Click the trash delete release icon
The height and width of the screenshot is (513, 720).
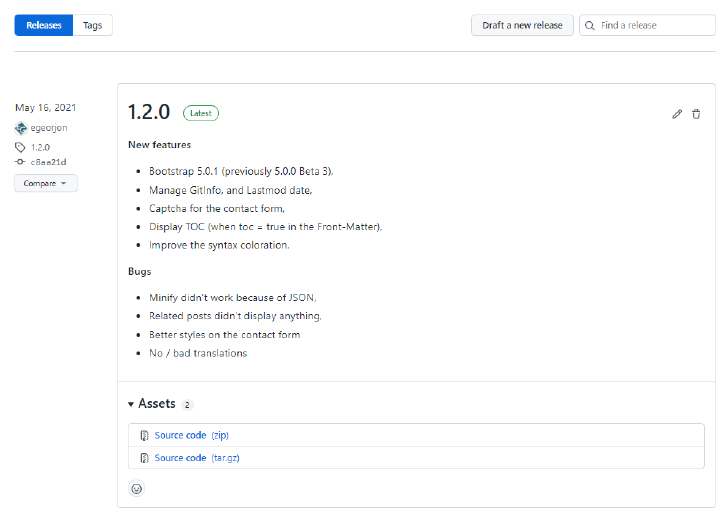coord(696,114)
